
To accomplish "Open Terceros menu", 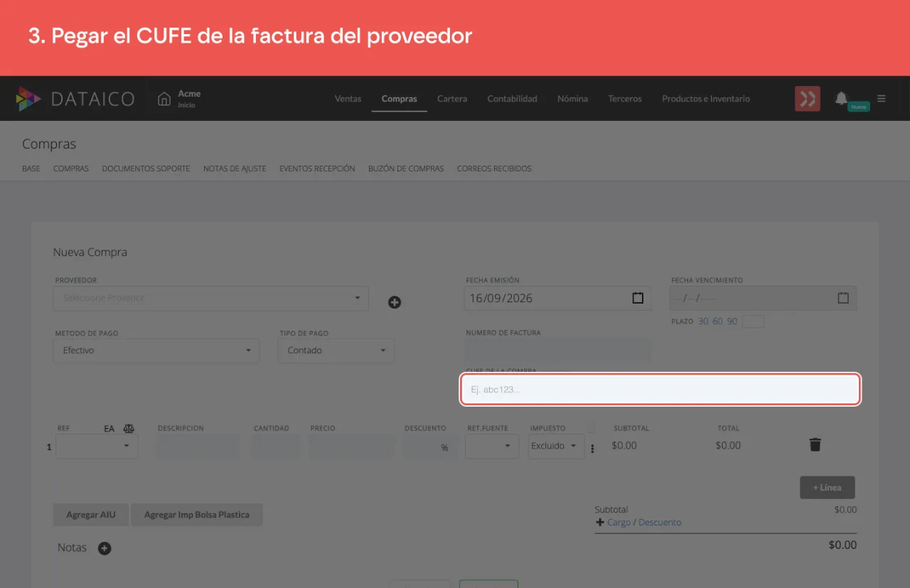I will [625, 99].
